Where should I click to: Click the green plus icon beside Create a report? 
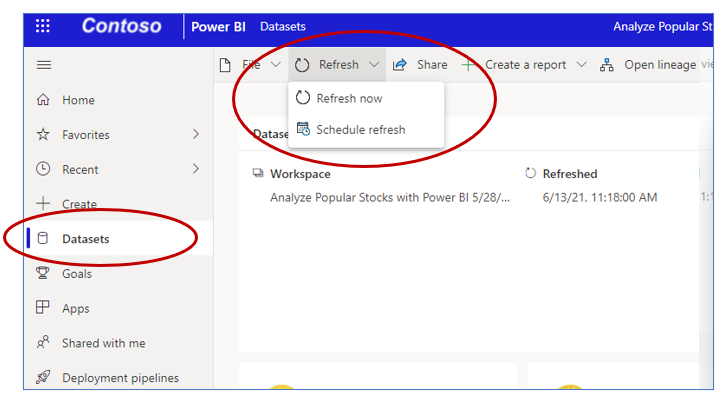tap(468, 65)
